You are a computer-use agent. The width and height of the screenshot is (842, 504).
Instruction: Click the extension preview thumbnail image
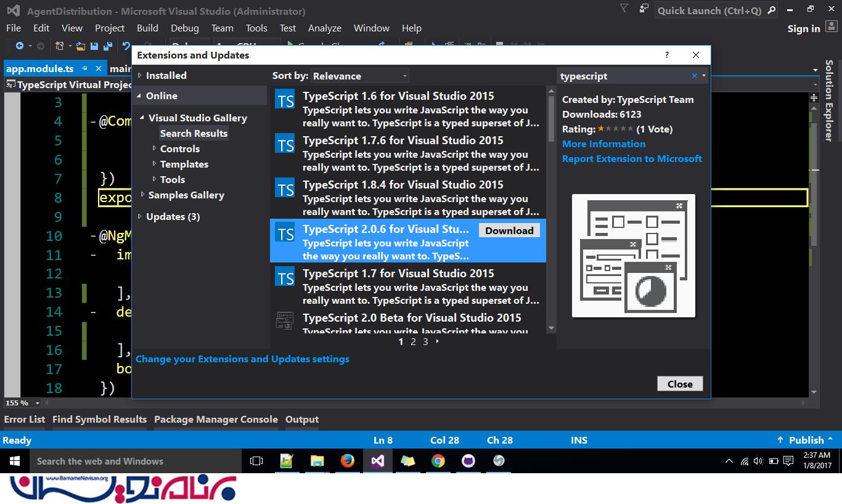pos(634,256)
